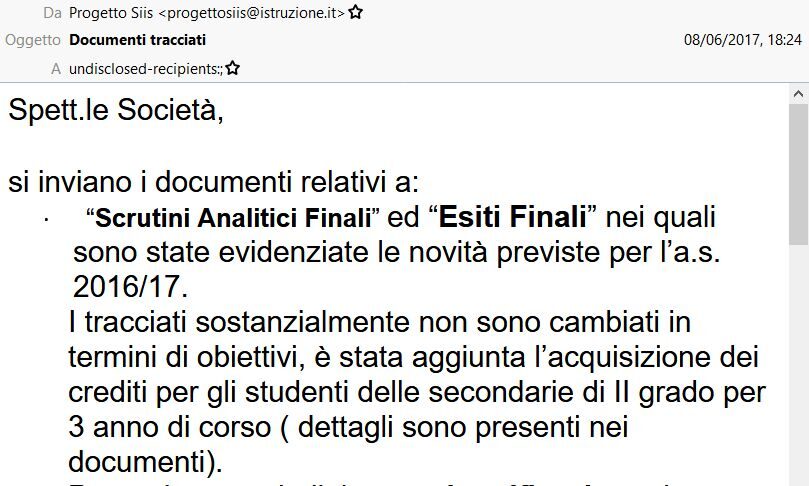Click the bold Scrutini Analitici Finali text
Screen dimensions: 809x486
tap(234, 217)
